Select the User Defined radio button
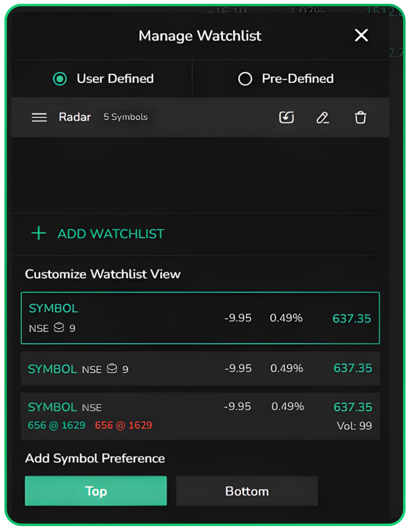This screenshot has height=532, width=410. point(60,79)
